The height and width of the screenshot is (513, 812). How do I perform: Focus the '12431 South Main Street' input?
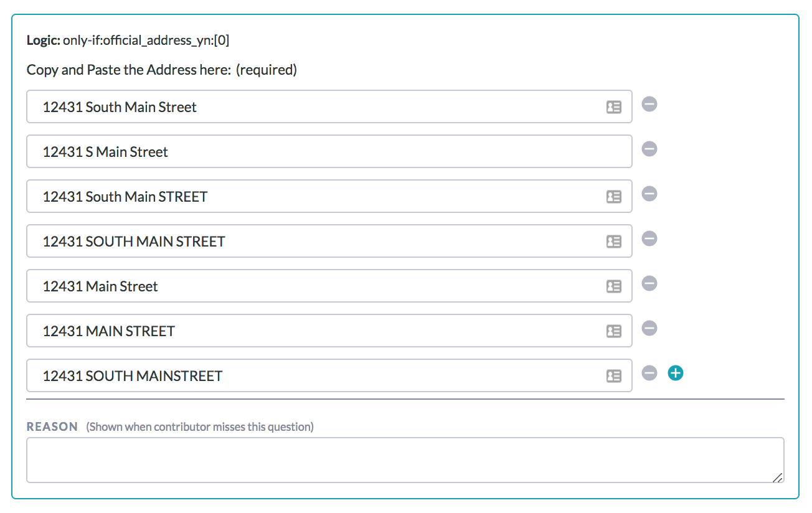[x=311, y=107]
